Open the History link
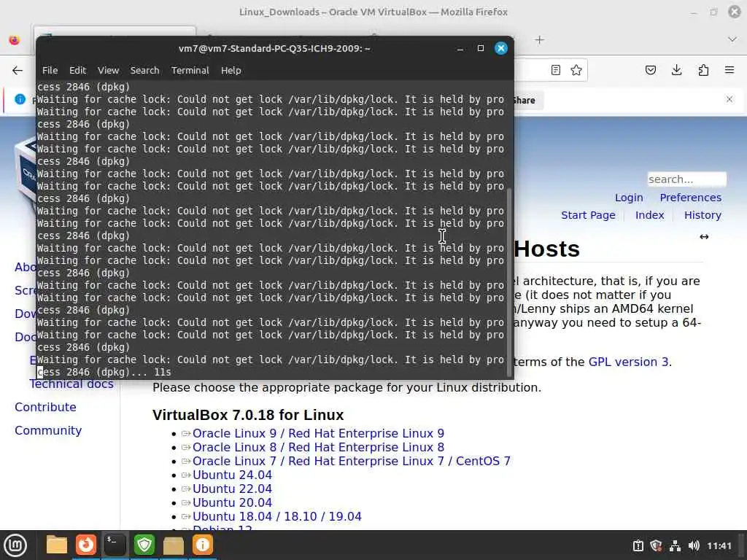Image resolution: width=747 pixels, height=560 pixels. point(703,215)
